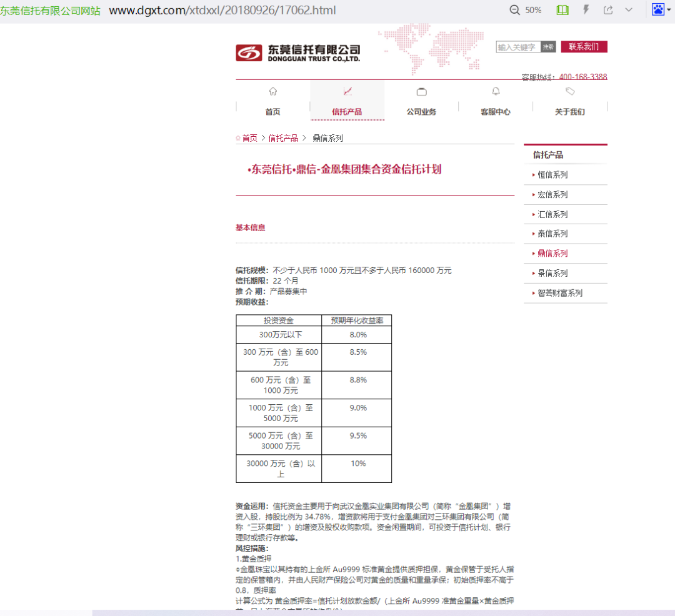
Task: Click 信托产品 in the breadcrumb
Action: coord(283,138)
